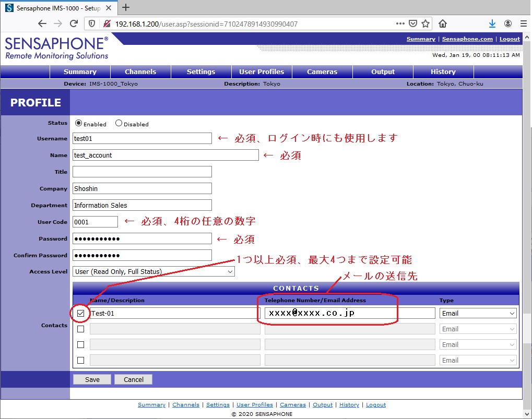The image size is (532, 419).
Task: Click the footer Summary link
Action: (x=151, y=405)
